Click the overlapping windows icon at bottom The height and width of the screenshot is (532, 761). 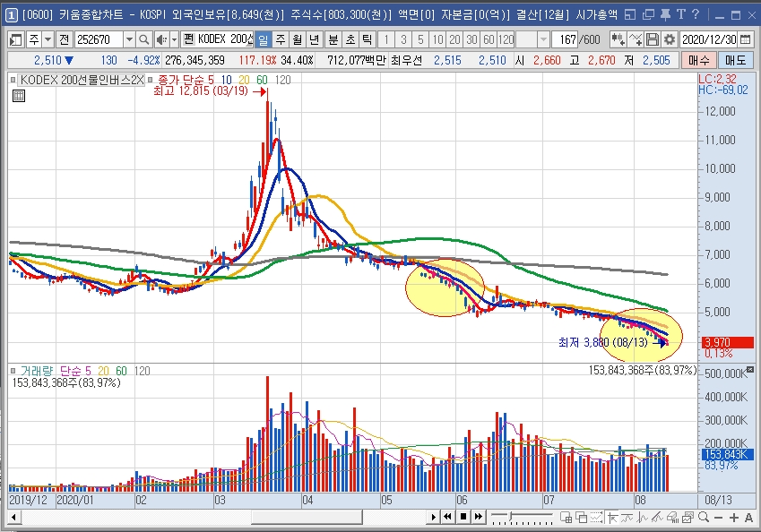click(581, 518)
